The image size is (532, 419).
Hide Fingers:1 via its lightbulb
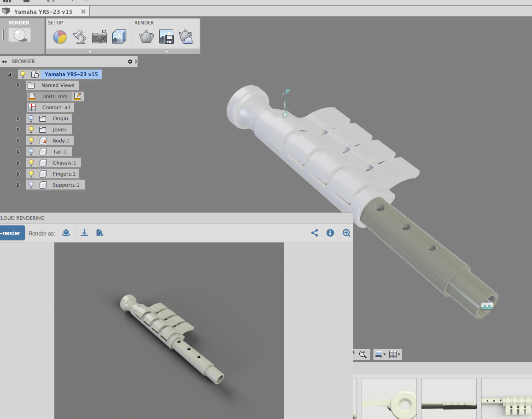[31, 173]
